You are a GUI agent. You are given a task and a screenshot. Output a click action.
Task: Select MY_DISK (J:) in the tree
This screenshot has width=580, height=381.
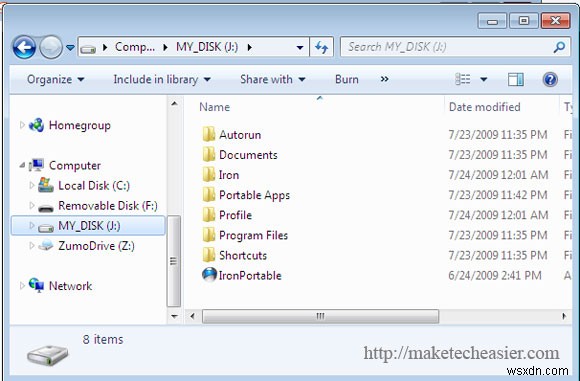point(89,226)
